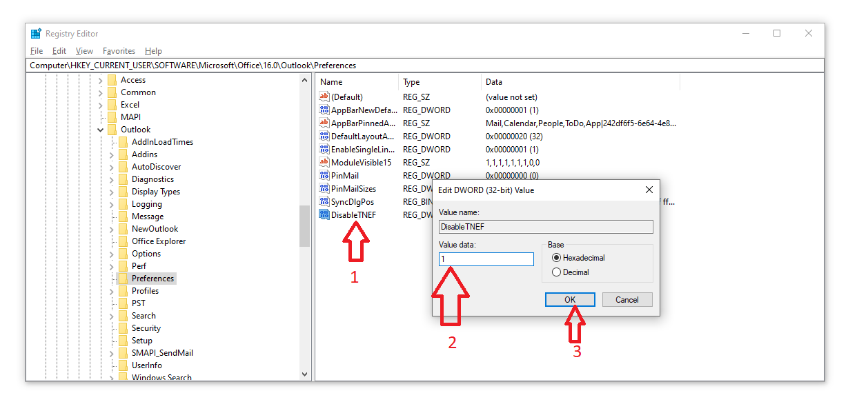Image resolution: width=868 pixels, height=413 pixels.
Task: Click the folder icon next to AutoDiscover
Action: (124, 167)
